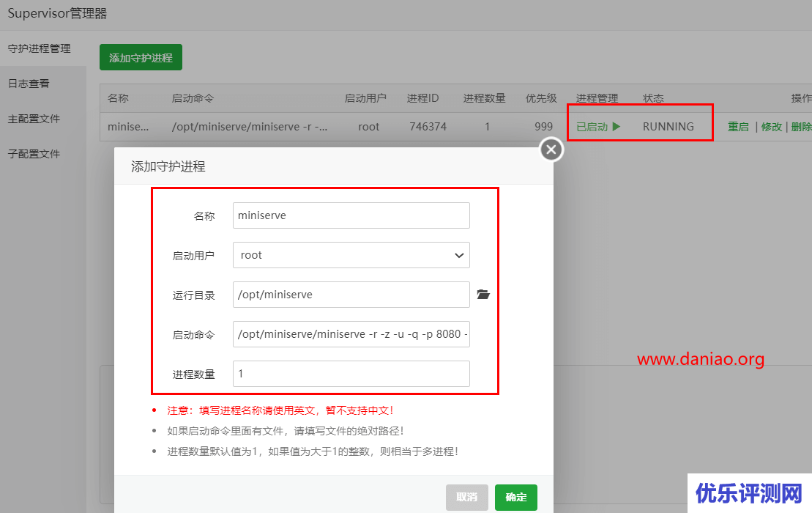Click 修改 link for miniserve process
812x513 pixels.
click(x=771, y=127)
